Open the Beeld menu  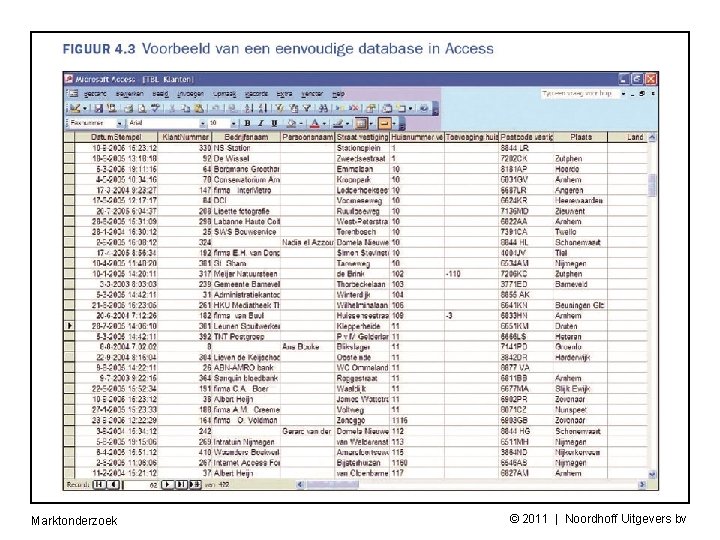pos(160,94)
